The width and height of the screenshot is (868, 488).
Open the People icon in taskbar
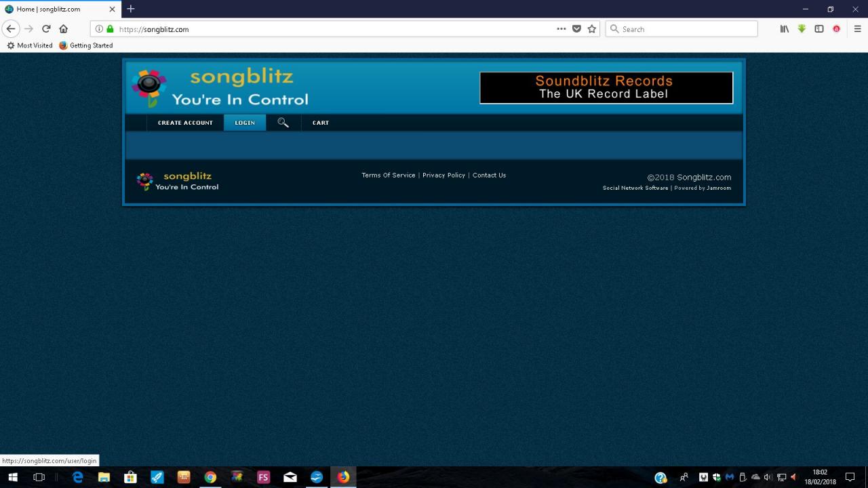[684, 477]
